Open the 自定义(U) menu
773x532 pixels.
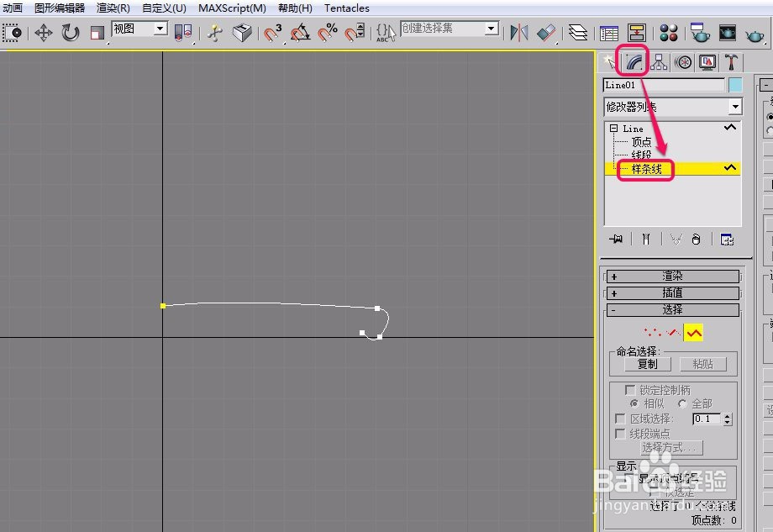[164, 8]
